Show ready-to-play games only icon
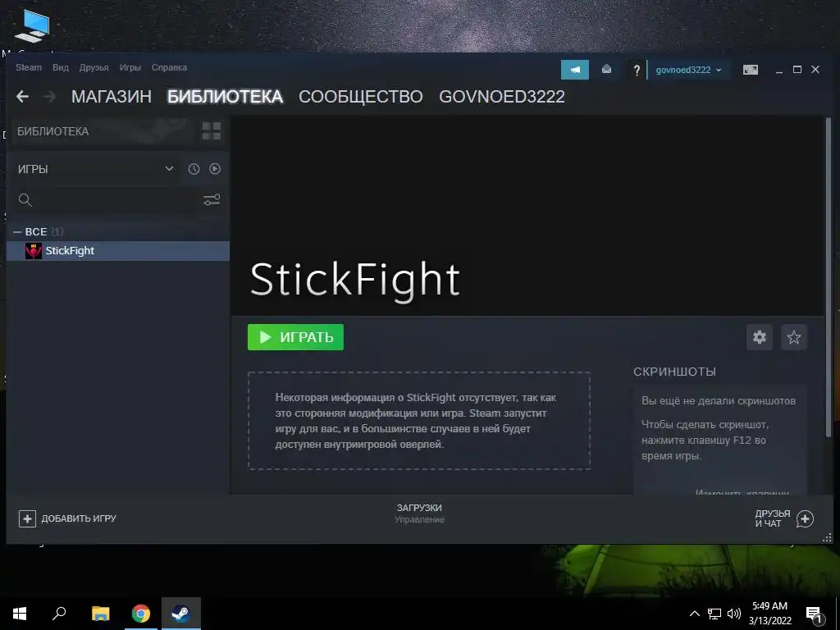Screen dimensions: 840x630 click(215, 169)
